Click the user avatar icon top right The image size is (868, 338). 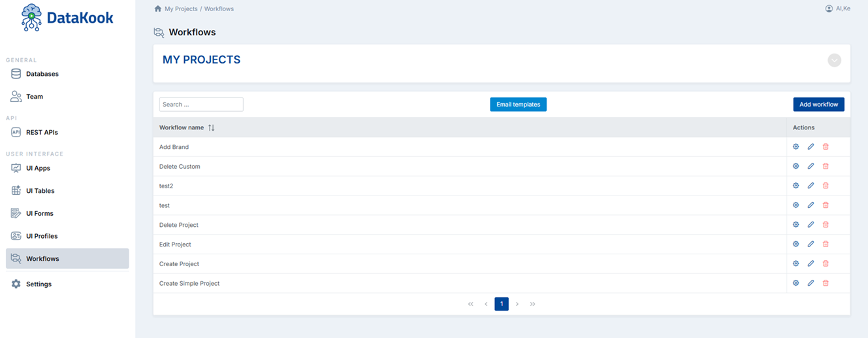tap(829, 8)
